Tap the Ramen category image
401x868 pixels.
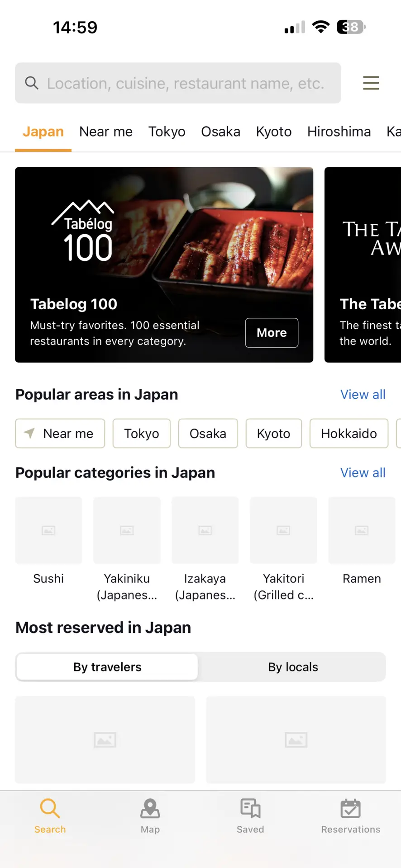click(362, 530)
